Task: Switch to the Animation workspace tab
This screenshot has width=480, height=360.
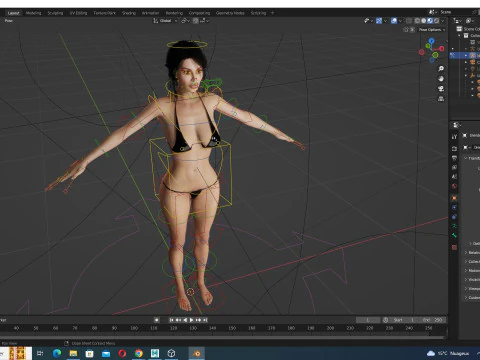Action: [x=150, y=13]
